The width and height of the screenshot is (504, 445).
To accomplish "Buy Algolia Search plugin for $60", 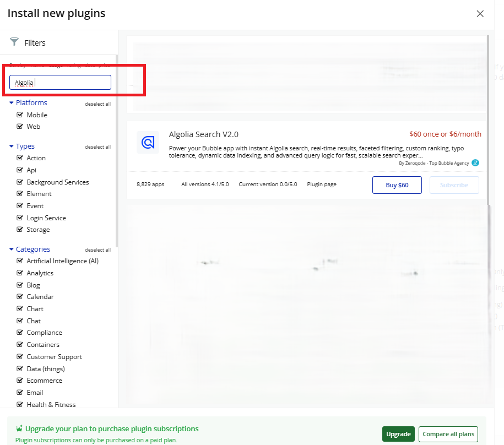I will click(x=397, y=185).
